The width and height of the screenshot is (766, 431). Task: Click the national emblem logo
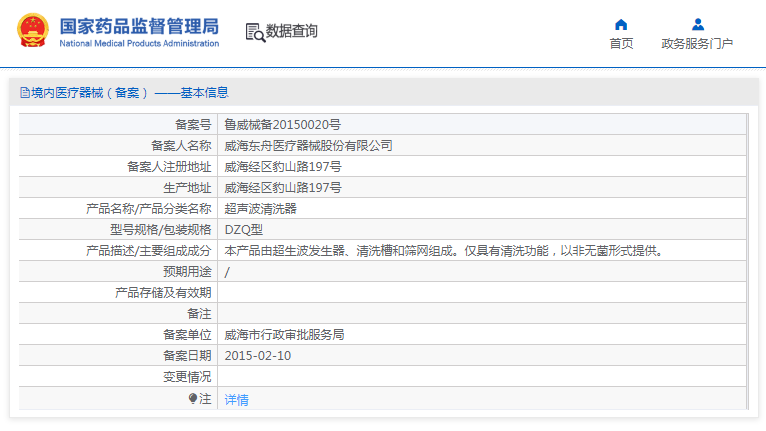point(33,30)
